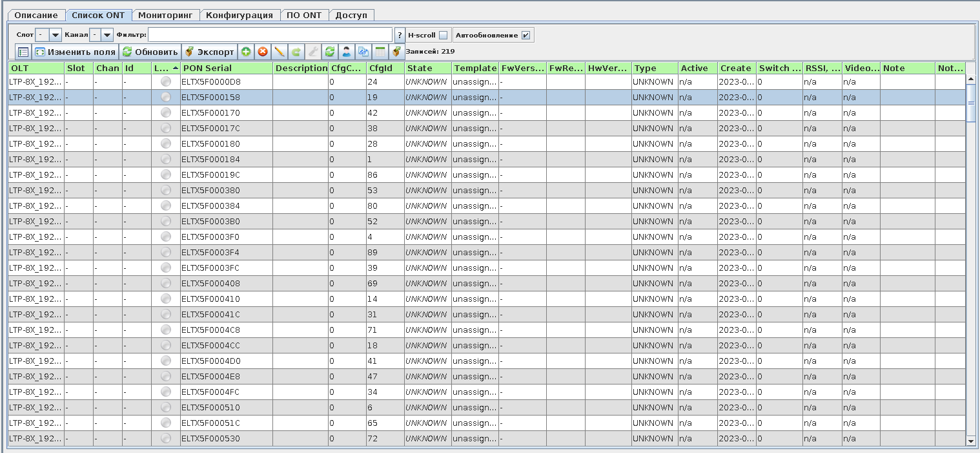Switch to the Мониторинг tab

[x=165, y=15]
